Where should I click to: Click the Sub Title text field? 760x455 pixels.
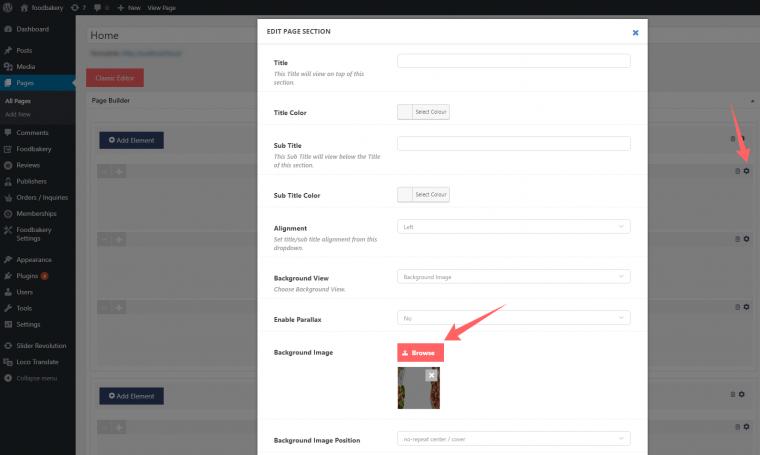(513, 143)
